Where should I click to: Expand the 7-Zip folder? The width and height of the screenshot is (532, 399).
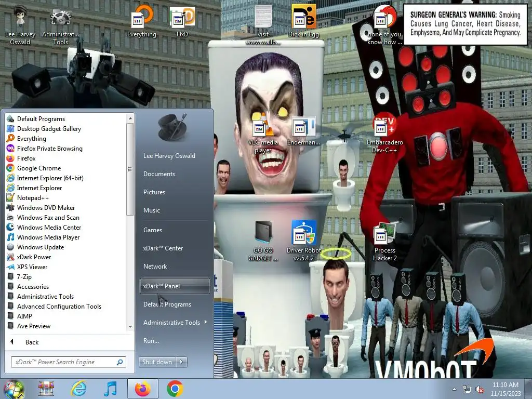24,276
